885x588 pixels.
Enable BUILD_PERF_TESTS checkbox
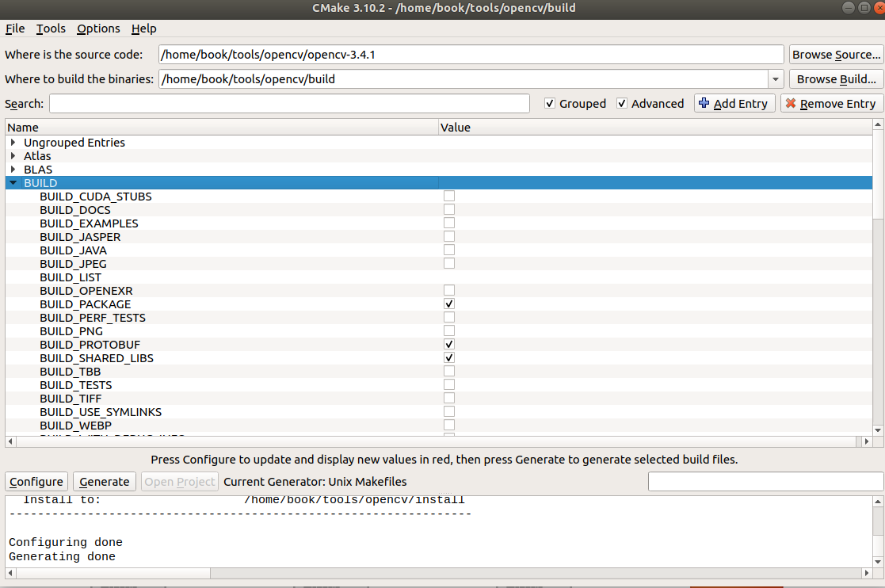pos(449,317)
